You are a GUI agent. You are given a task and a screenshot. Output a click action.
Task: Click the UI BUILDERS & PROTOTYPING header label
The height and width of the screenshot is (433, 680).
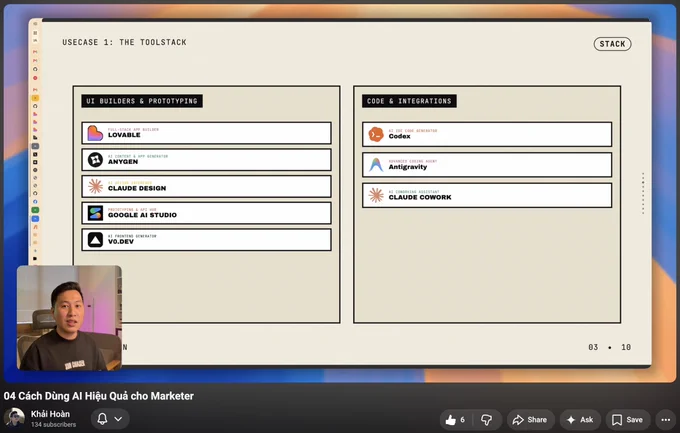[142, 101]
